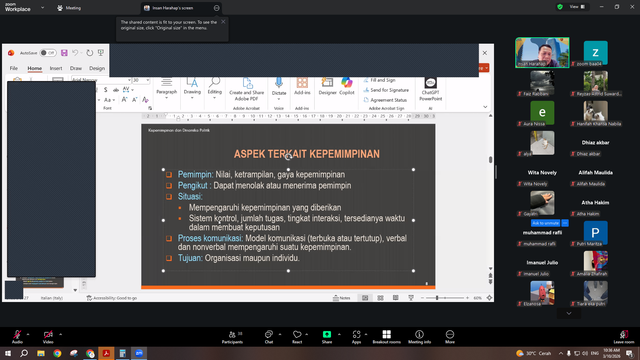Click the Start From Beginning slideshow icon
The width and height of the screenshot is (640, 360).
101,53
